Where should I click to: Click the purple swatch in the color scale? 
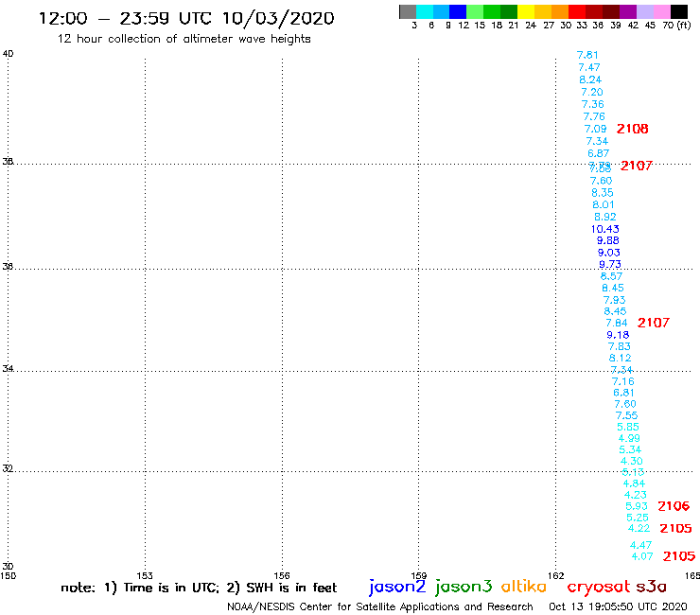pos(628,12)
